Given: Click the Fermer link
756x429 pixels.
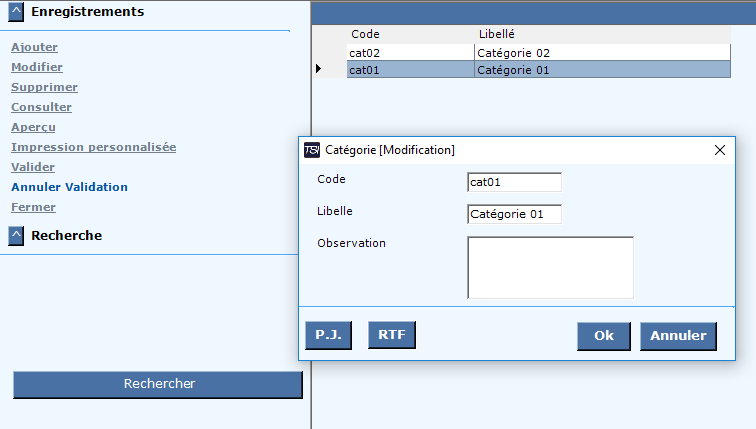Looking at the screenshot, I should (x=33, y=207).
